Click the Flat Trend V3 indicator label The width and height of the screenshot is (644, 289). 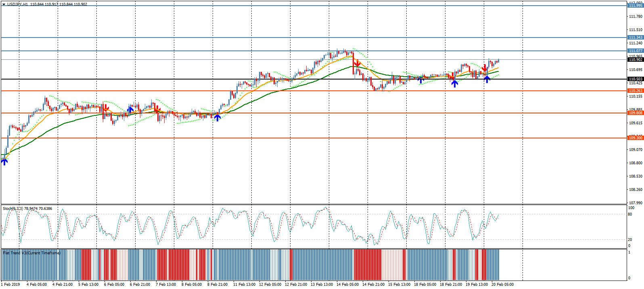click(31, 253)
